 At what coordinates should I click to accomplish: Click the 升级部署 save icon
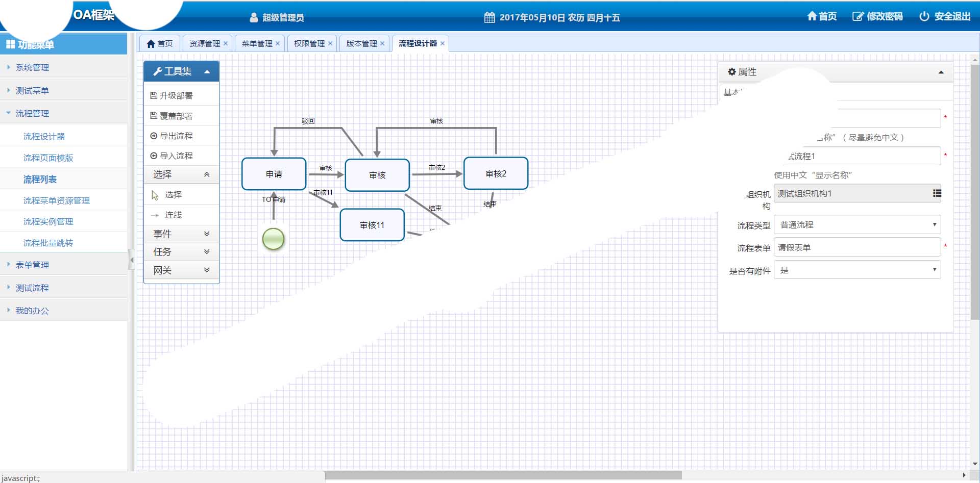click(x=154, y=95)
